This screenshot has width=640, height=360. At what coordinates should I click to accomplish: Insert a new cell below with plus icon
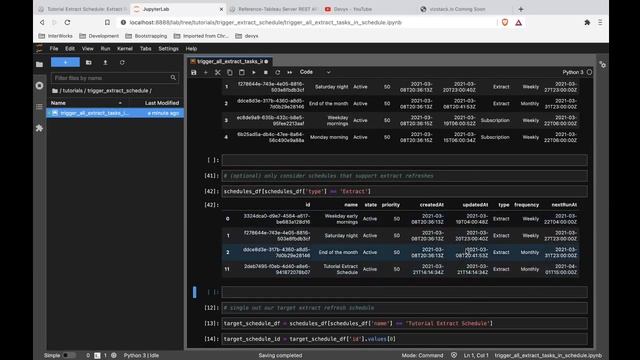tap(206, 72)
